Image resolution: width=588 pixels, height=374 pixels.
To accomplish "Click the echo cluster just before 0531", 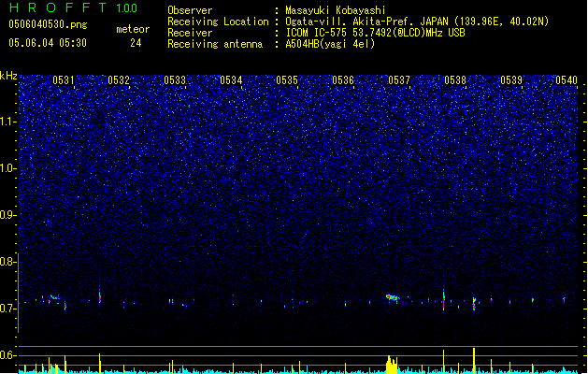I will pos(55,297).
